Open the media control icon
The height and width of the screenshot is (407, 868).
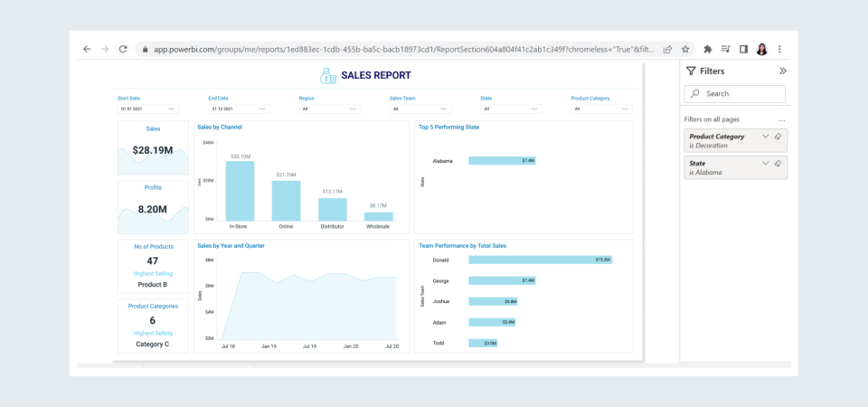point(725,49)
